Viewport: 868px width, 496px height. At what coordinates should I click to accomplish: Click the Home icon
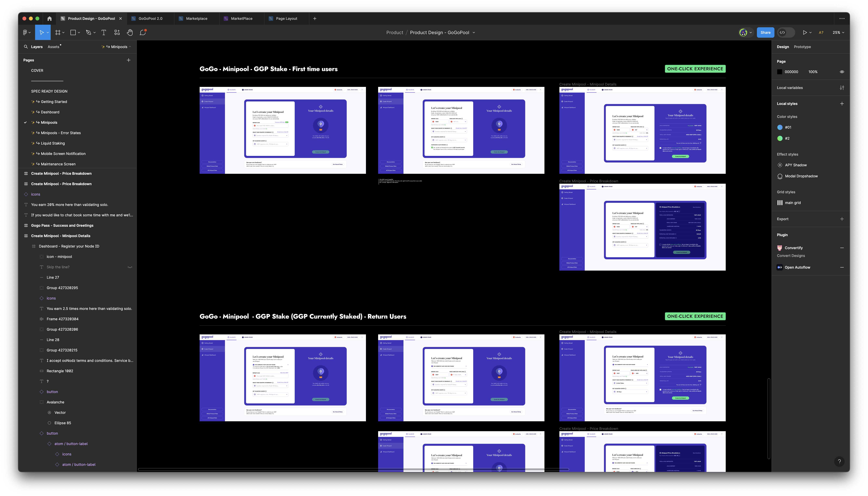[x=49, y=19]
